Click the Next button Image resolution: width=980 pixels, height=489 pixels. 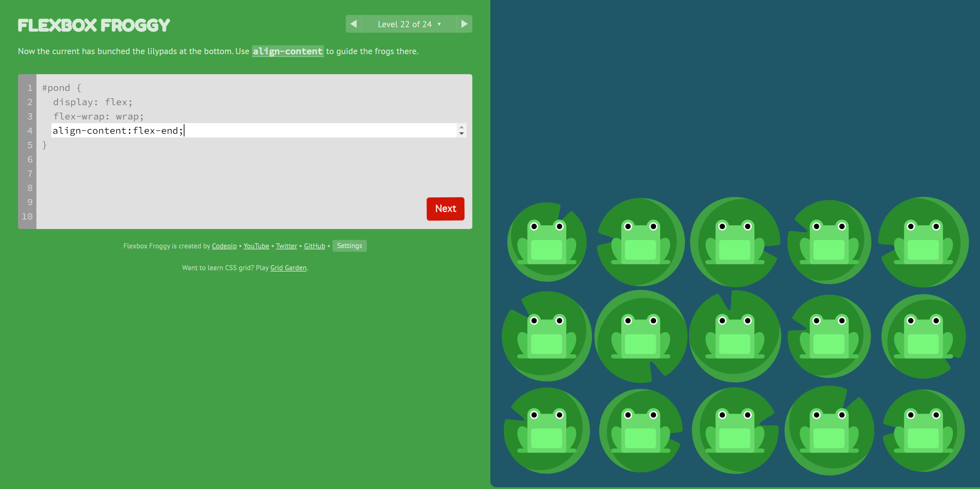tap(445, 209)
